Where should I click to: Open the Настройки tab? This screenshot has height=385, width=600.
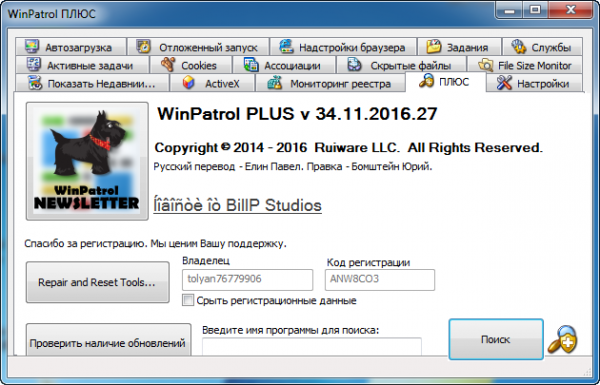coord(535,83)
